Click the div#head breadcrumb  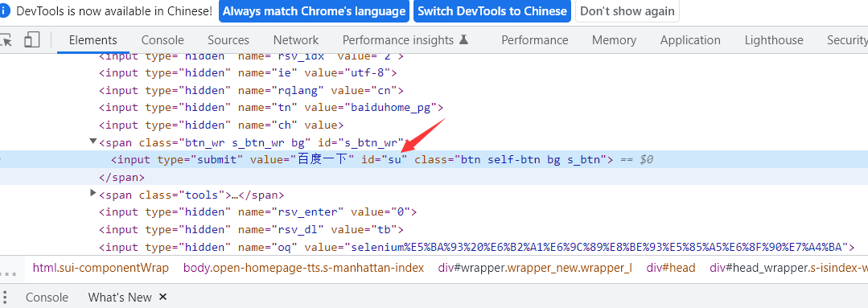[x=670, y=268]
